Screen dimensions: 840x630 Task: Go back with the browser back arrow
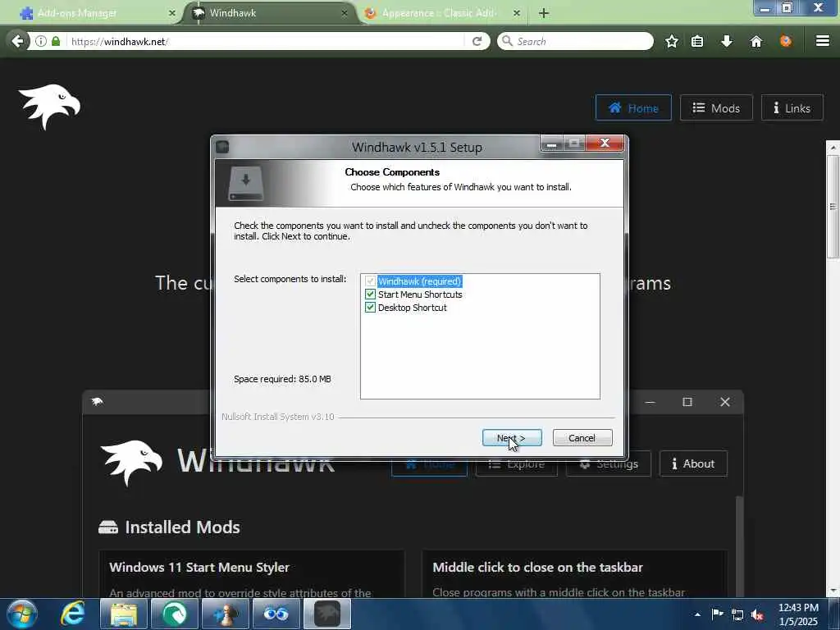coord(17,41)
